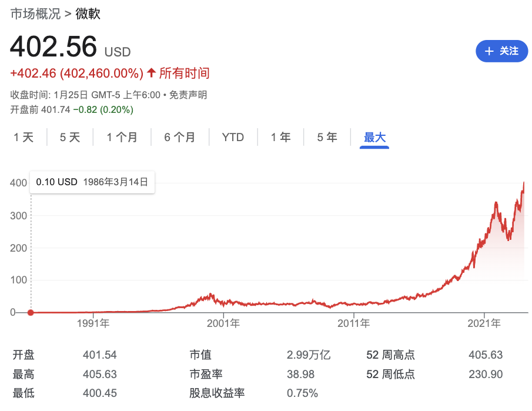The height and width of the screenshot is (411, 532).
Task: Click the 52 周低点 value 230.90
Action: [x=486, y=375]
